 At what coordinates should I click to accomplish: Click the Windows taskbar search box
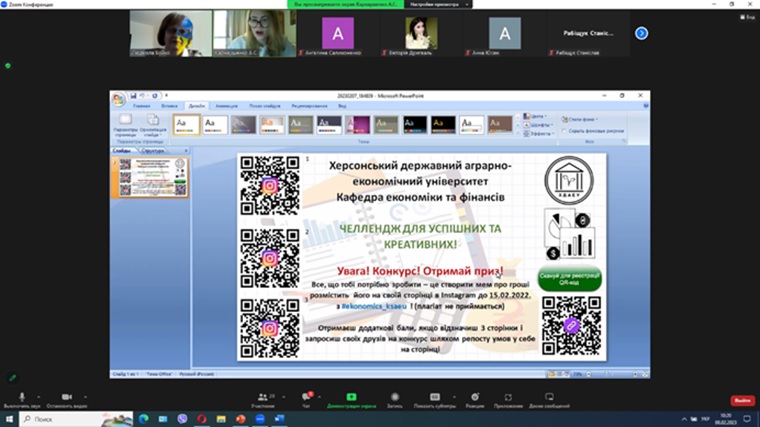coord(77,419)
